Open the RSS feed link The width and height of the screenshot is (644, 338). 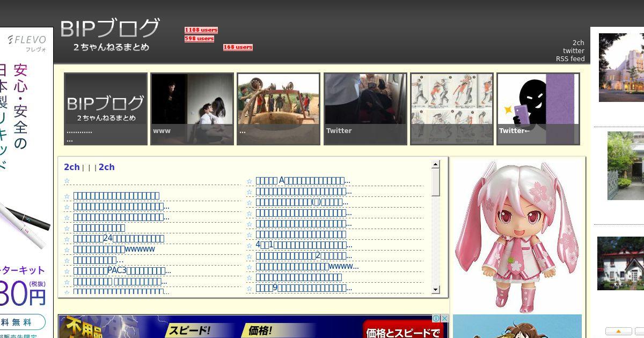[x=570, y=59]
